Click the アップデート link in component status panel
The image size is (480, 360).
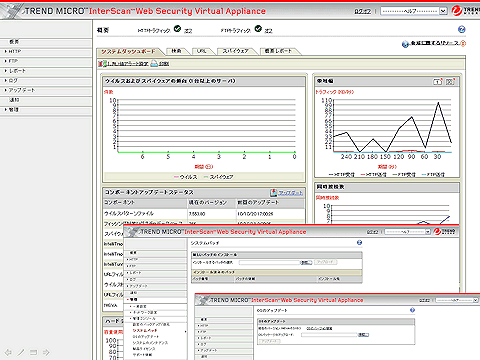pyautogui.click(x=290, y=193)
